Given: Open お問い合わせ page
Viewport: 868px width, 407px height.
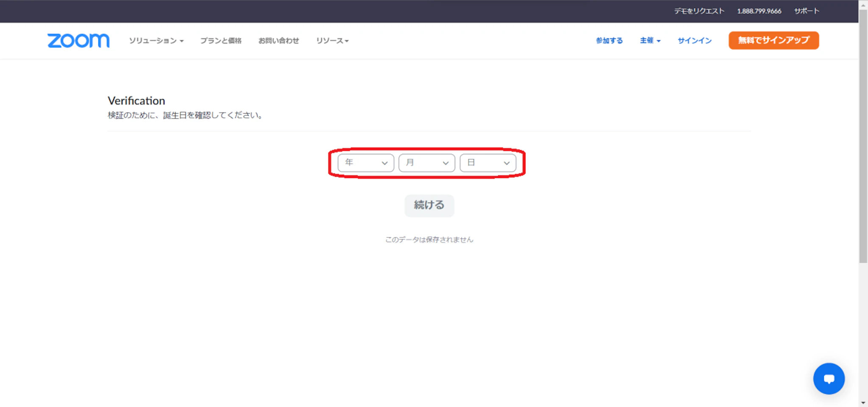Looking at the screenshot, I should pyautogui.click(x=278, y=41).
